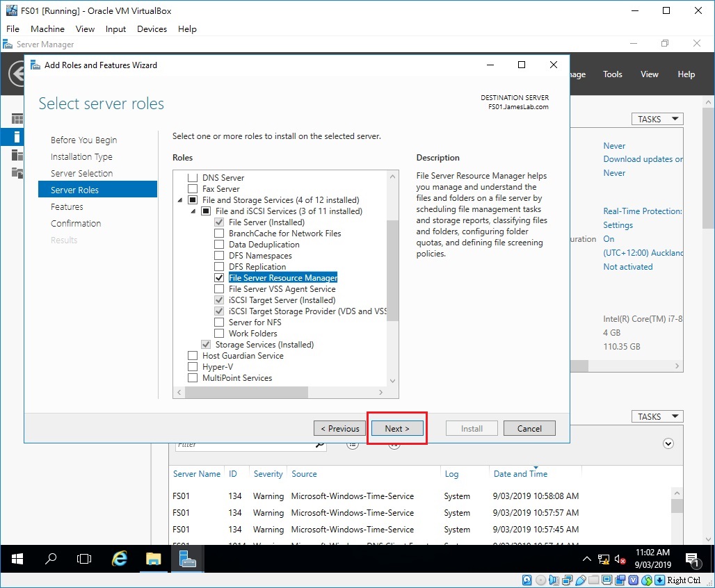This screenshot has height=588, width=715.
Task: Click the roles list horizontal scrollbar thumb
Action: coord(247,392)
